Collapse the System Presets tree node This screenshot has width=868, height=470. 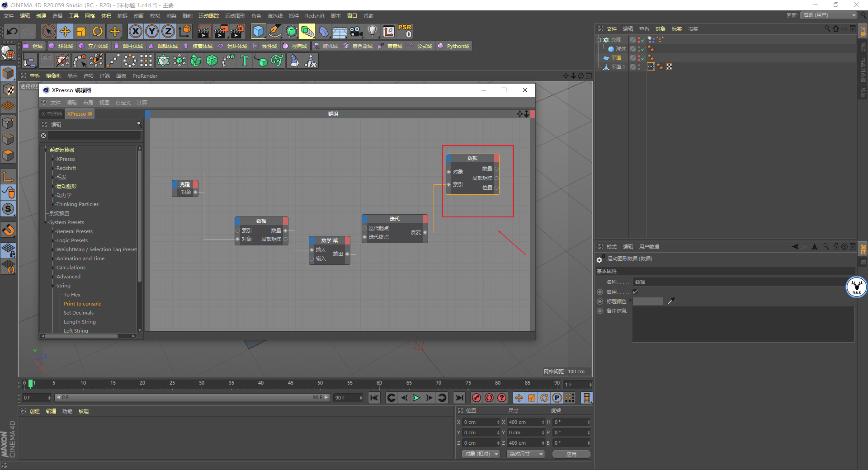click(x=46, y=222)
